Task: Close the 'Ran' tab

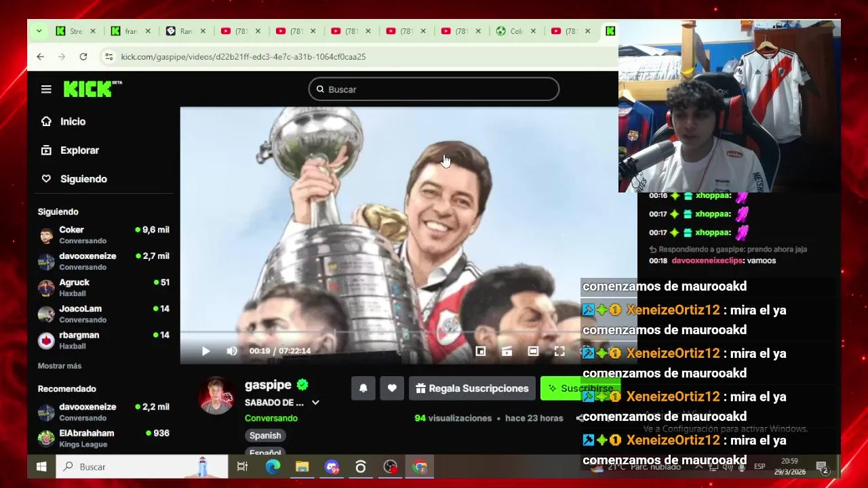Action: click(x=203, y=31)
